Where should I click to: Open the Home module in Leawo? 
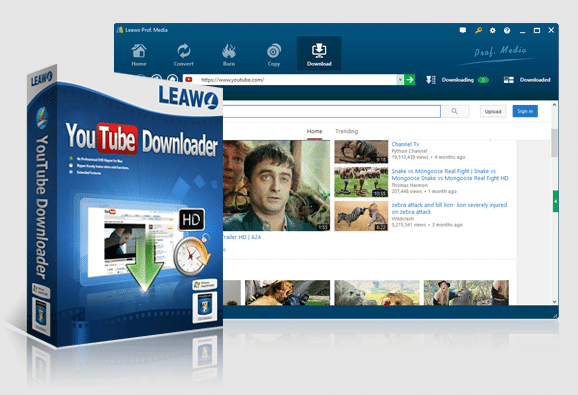tap(139, 55)
